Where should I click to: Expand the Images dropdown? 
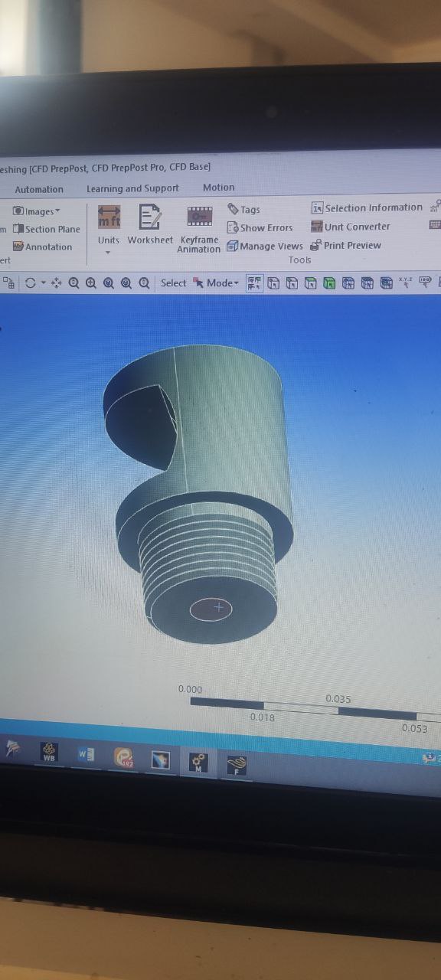pos(36,211)
